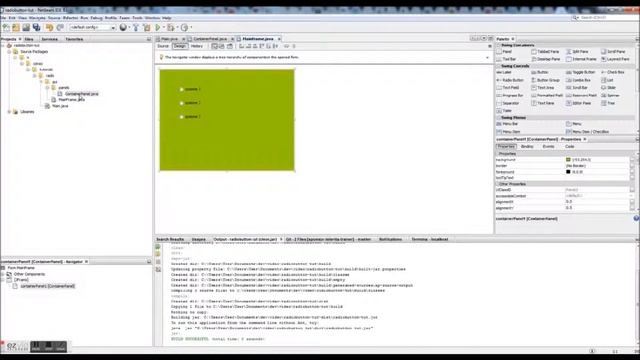The height and width of the screenshot is (360, 640).
Task: Select the Text Field palette component
Action: [x=508, y=88]
